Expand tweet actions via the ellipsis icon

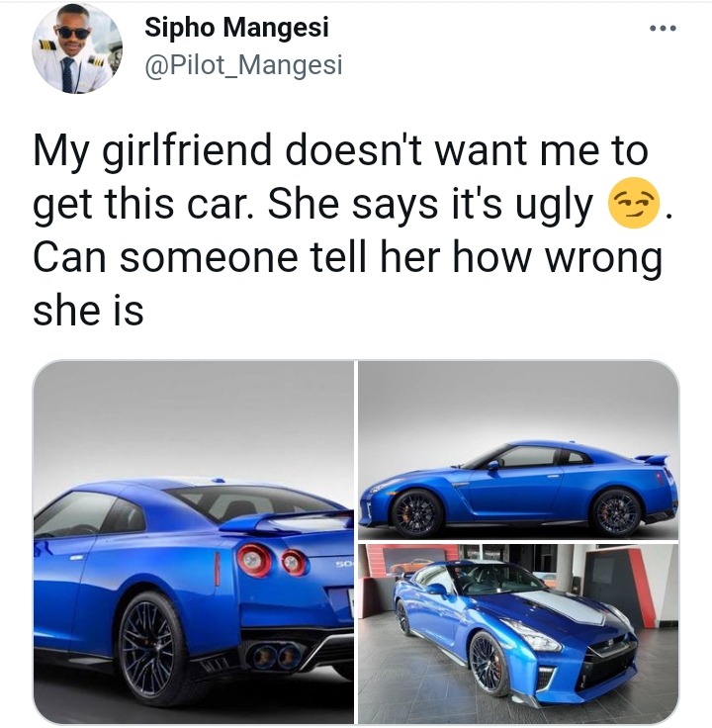[x=663, y=29]
